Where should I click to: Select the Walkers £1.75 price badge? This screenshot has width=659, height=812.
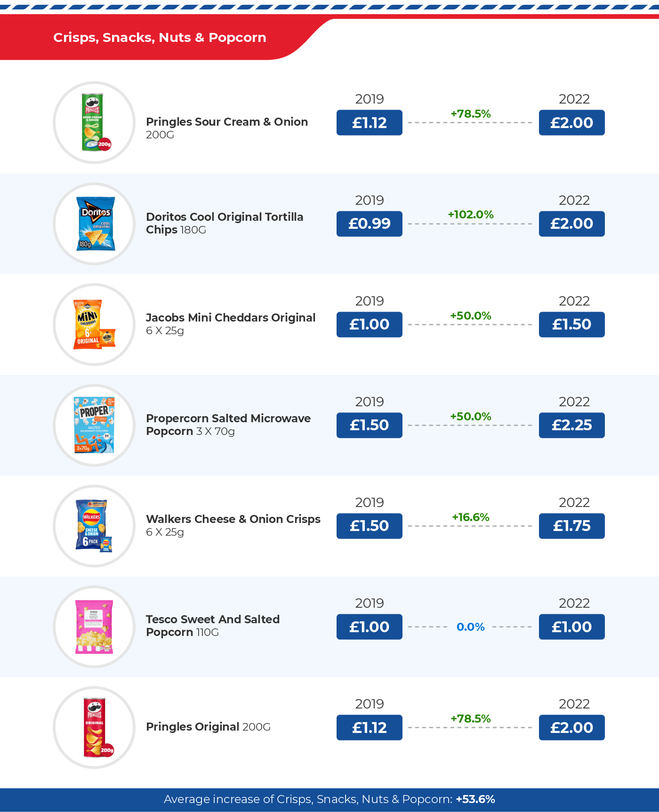tap(571, 526)
